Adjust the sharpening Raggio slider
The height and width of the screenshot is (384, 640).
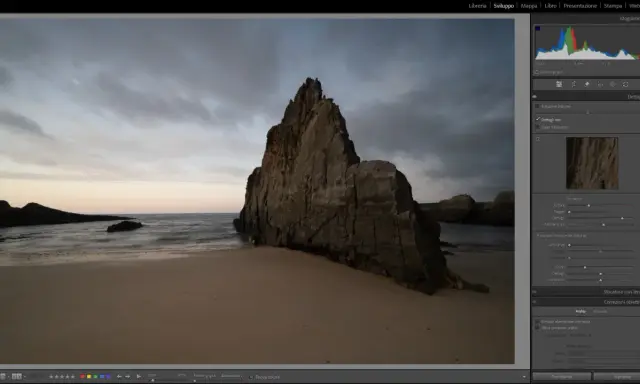[x=569, y=212]
